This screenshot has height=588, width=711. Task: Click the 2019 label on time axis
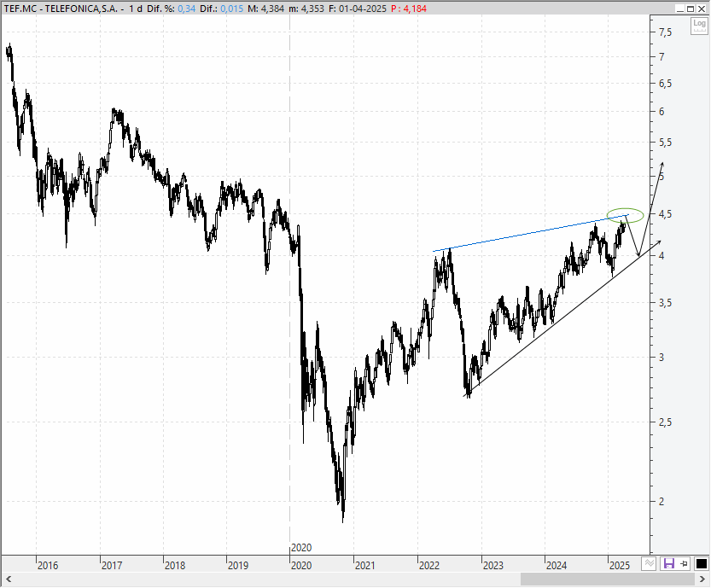[x=238, y=565]
